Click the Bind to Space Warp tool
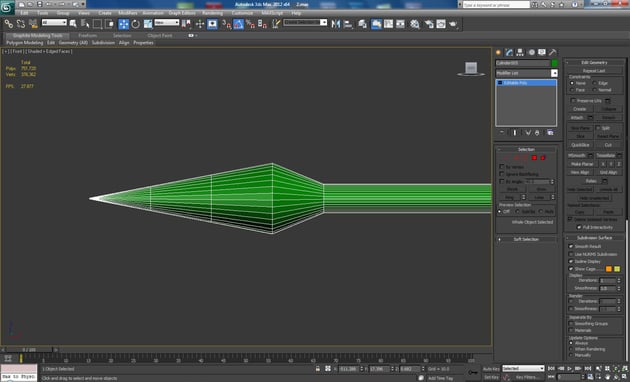The image size is (630, 382). 33,24
